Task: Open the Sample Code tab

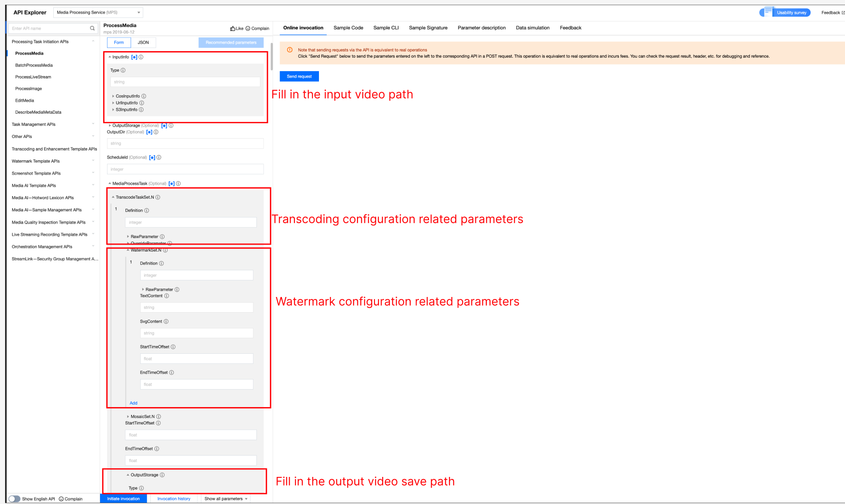Action: pyautogui.click(x=348, y=28)
